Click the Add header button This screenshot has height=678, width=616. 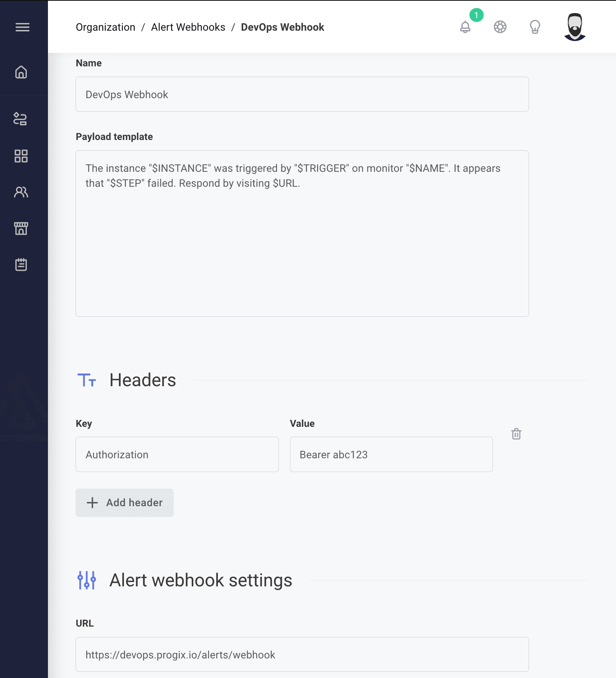[124, 503]
